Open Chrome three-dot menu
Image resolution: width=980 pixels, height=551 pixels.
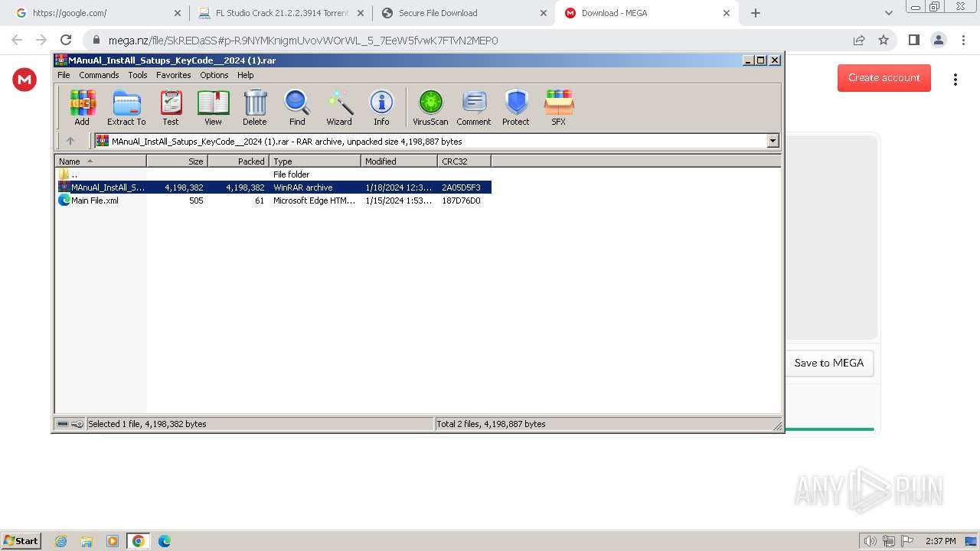coord(962,40)
